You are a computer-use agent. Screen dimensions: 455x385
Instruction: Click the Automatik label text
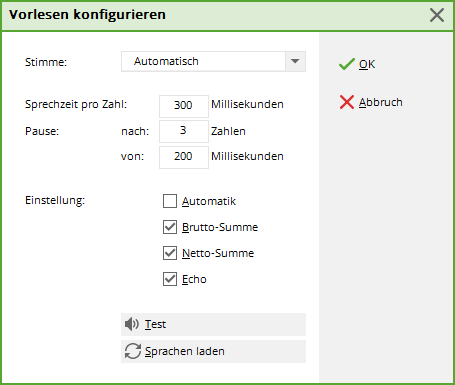pyautogui.click(x=209, y=201)
